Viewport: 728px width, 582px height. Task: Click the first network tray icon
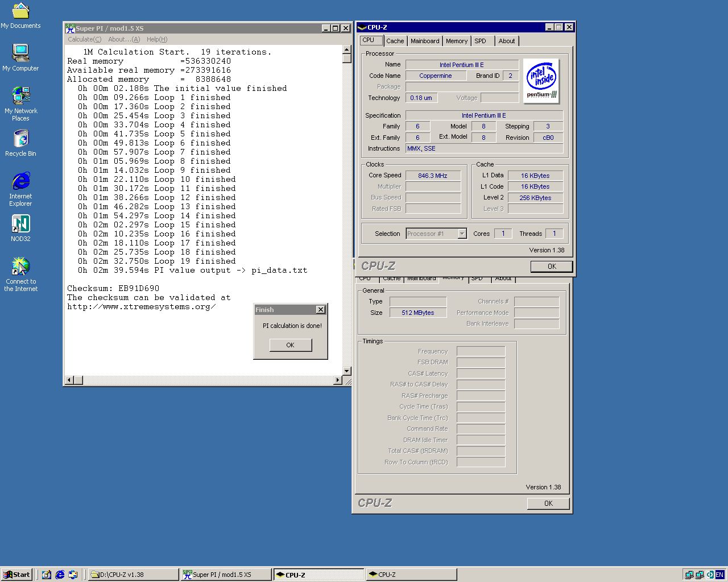[x=689, y=575]
